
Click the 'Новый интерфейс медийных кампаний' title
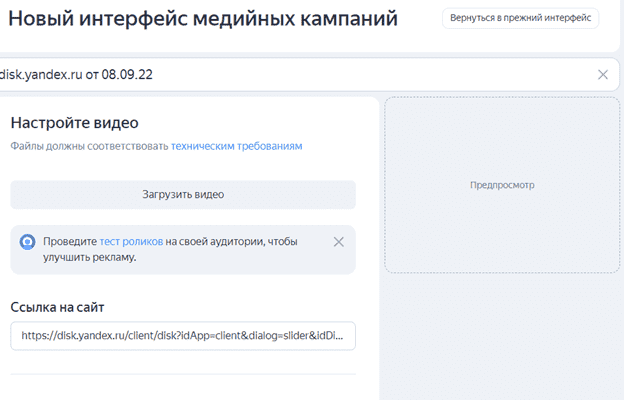point(203,18)
